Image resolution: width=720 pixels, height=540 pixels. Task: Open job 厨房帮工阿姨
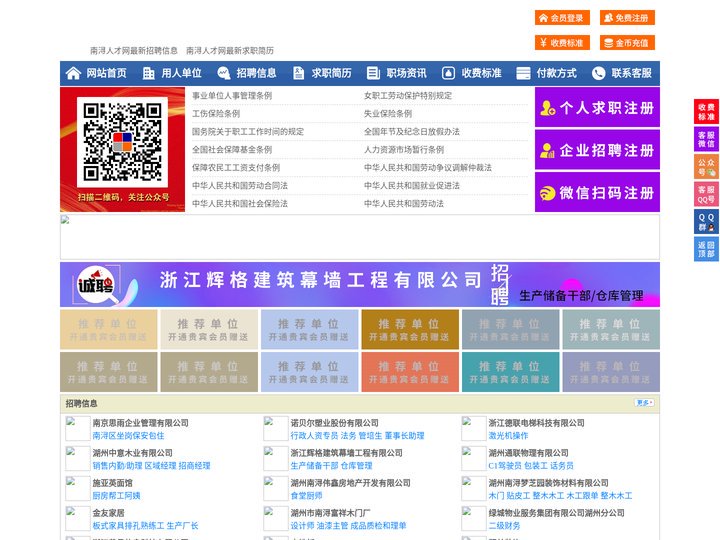116,495
